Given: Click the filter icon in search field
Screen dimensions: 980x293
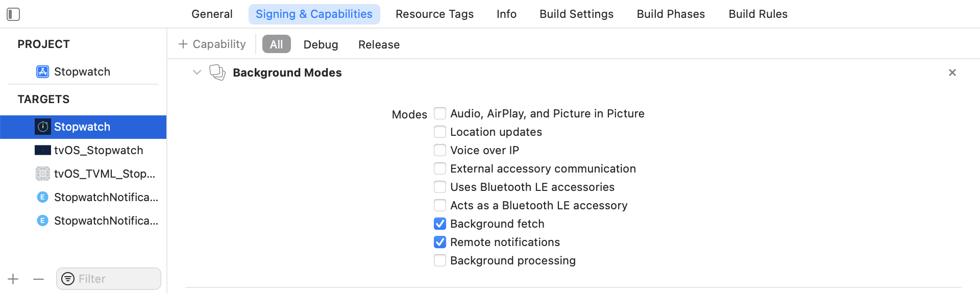Looking at the screenshot, I should (x=68, y=279).
